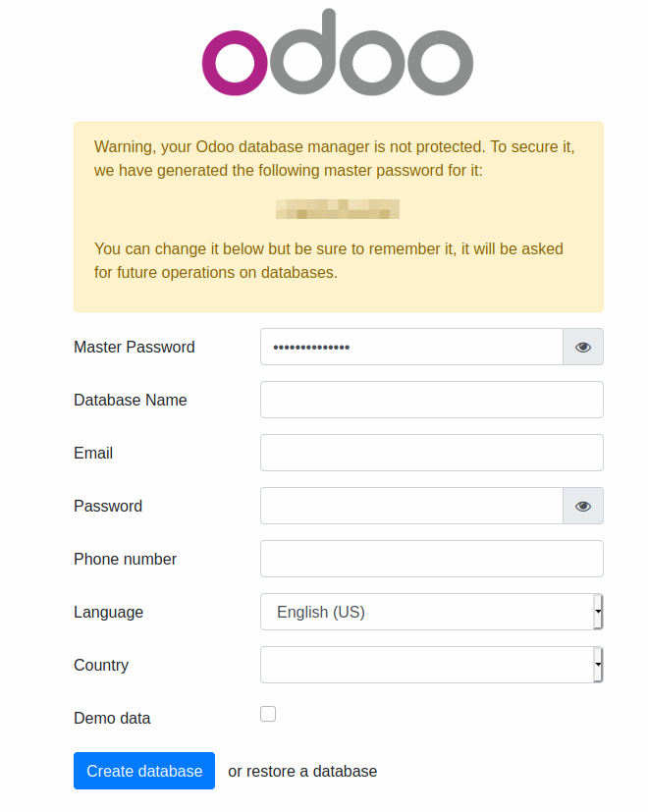Focus the Phone number field
The width and height of the screenshot is (648, 812).
pyautogui.click(x=431, y=559)
